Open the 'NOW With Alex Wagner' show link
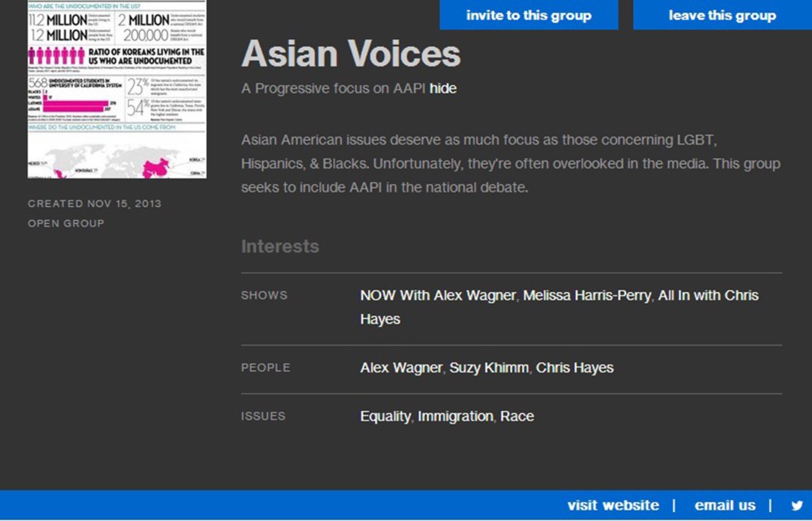Screen dimensions: 812x521 click(438, 295)
